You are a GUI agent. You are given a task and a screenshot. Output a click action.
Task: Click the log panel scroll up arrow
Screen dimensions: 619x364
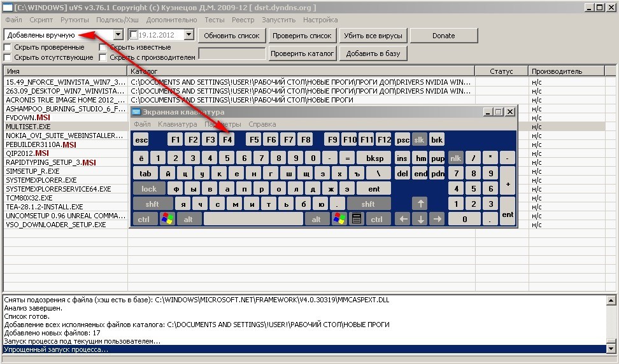pos(611,300)
